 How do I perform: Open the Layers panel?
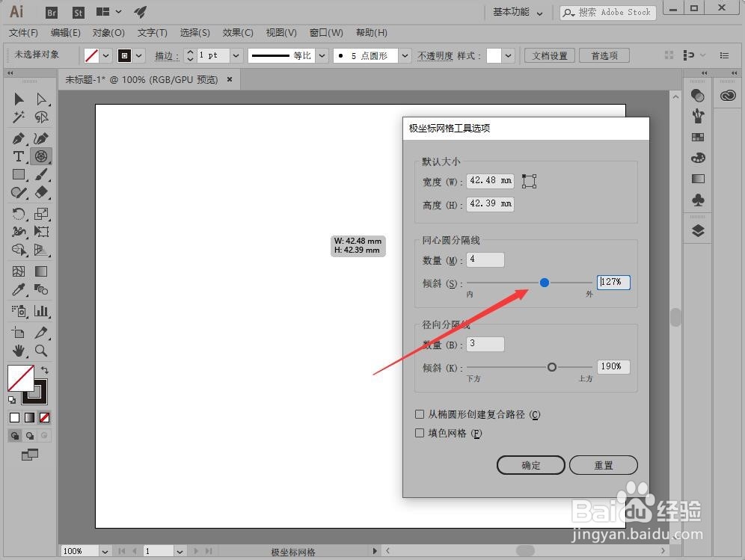coord(697,230)
